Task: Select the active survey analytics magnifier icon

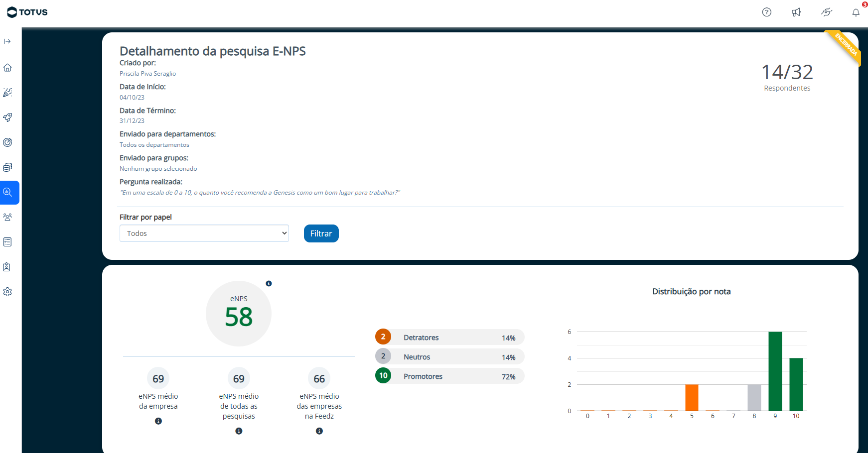Action: [7, 192]
